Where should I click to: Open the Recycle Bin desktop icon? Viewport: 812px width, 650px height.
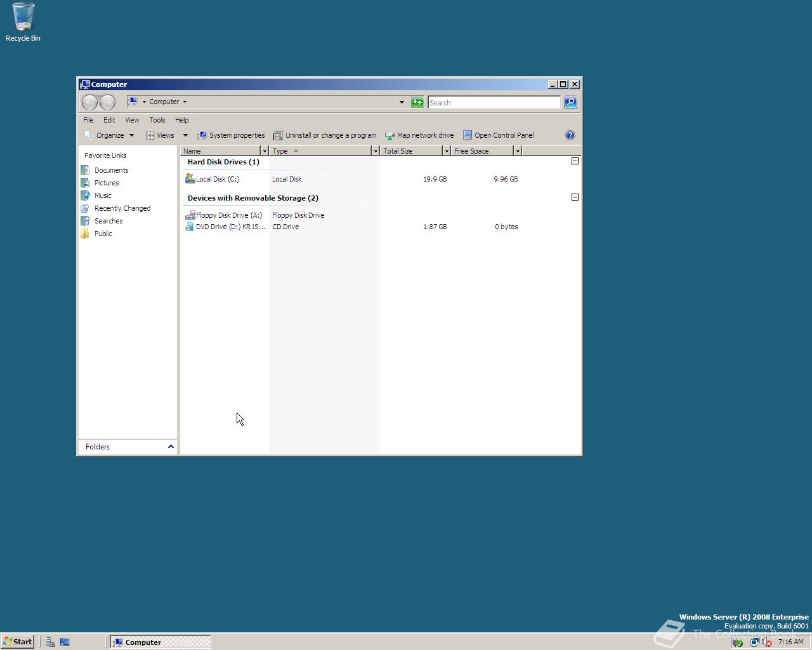(23, 22)
